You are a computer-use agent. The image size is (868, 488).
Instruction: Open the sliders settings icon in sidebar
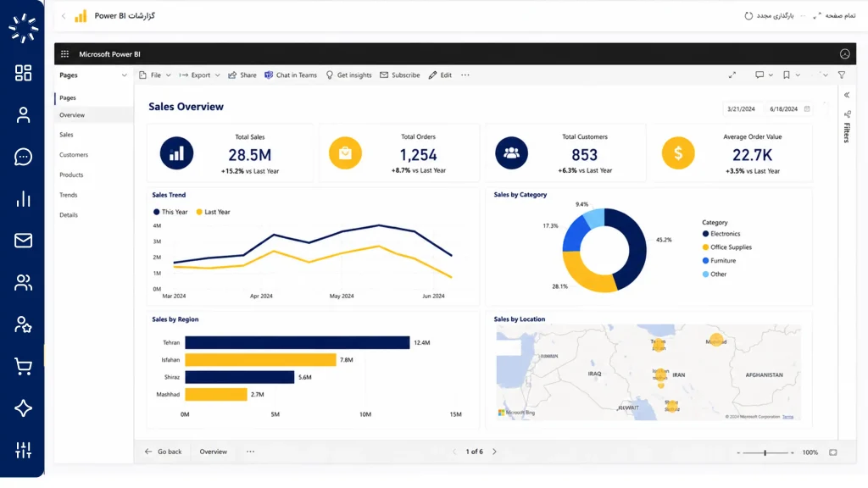(23, 450)
